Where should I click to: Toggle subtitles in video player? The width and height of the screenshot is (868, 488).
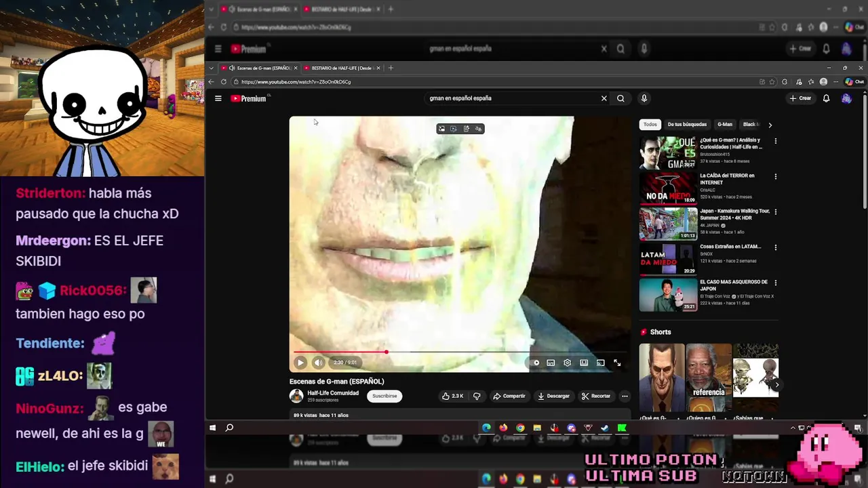[551, 363]
